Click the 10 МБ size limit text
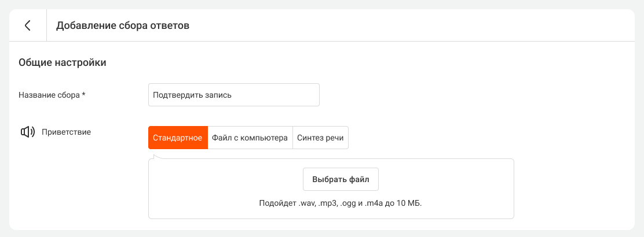This screenshot has height=237, width=644. (x=408, y=203)
